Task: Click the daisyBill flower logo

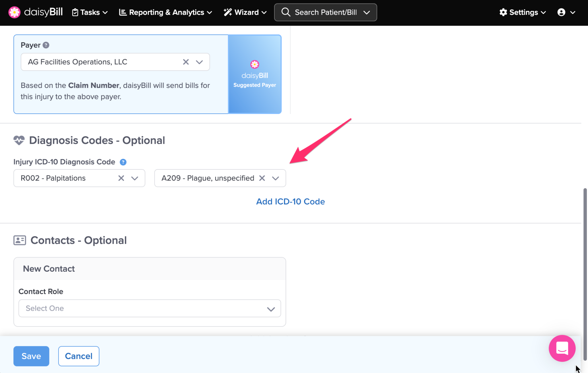Action: [x=14, y=12]
